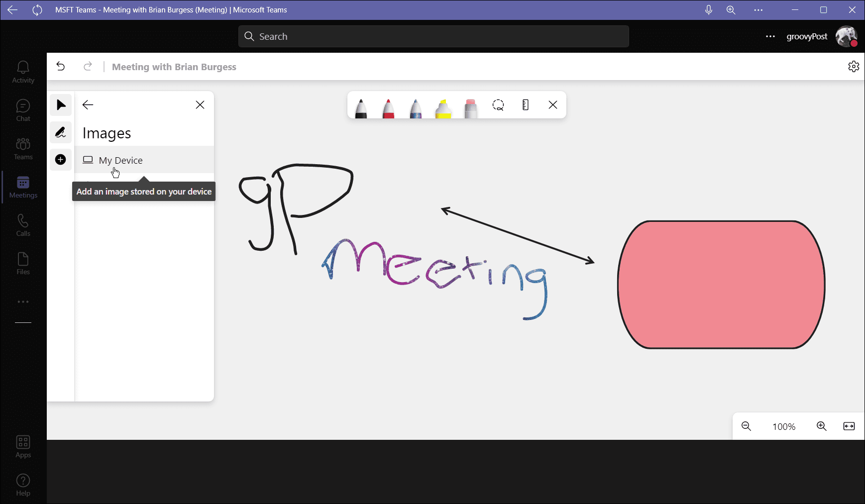Viewport: 865px width, 504px height.
Task: Pick the yellow highlighter tool
Action: [442, 107]
